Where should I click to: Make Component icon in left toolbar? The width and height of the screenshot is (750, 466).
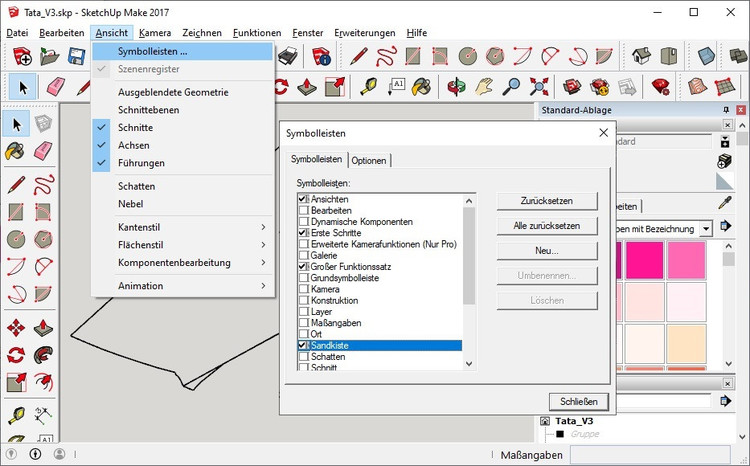tap(44, 124)
